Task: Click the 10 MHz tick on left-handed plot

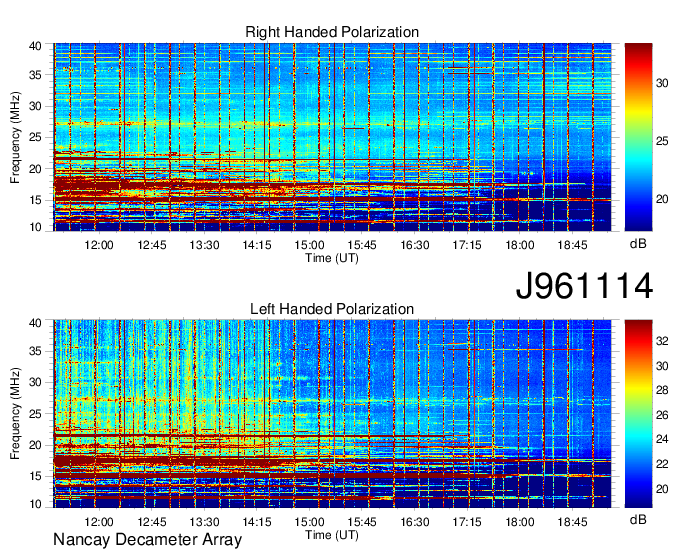Action: 35,504
